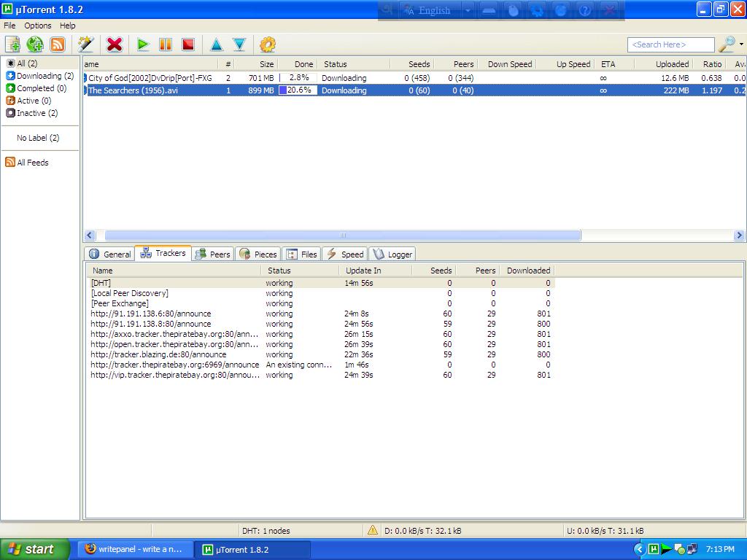747x560 pixels.
Task: Open the RSS Downloader toolbar icon
Action: point(57,44)
